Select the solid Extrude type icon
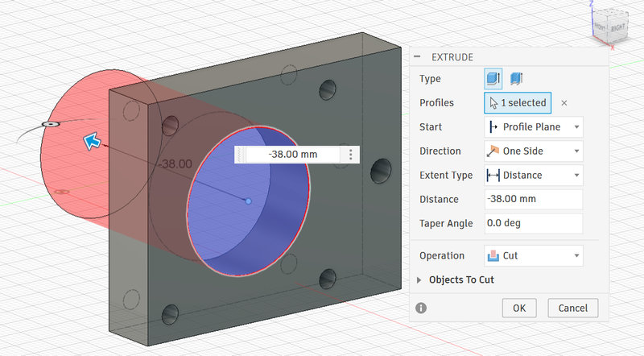The width and height of the screenshot is (644, 356). point(493,78)
